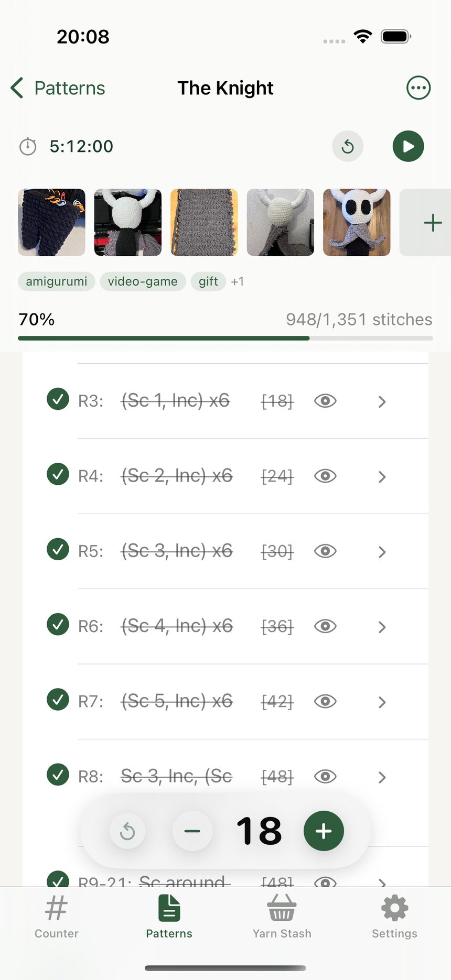Increase the stitch counter with plus
Viewport: 451px width, 980px height.
coord(324,831)
